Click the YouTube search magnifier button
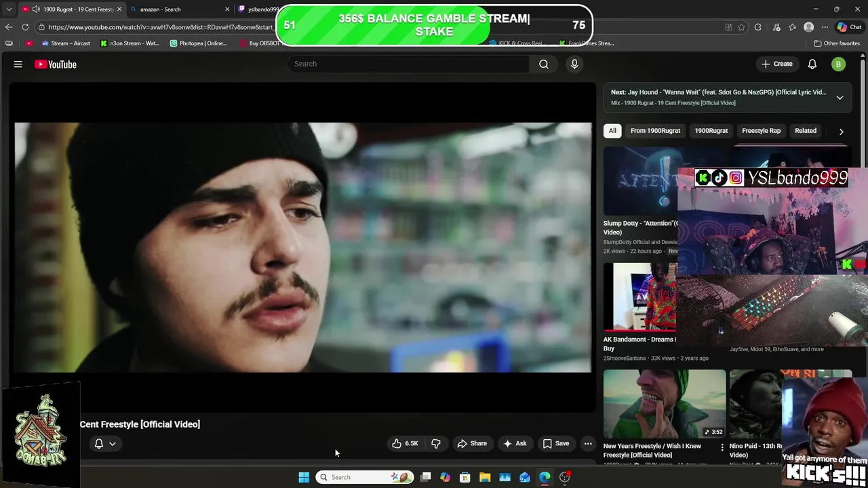The width and height of the screenshot is (868, 488). (544, 64)
